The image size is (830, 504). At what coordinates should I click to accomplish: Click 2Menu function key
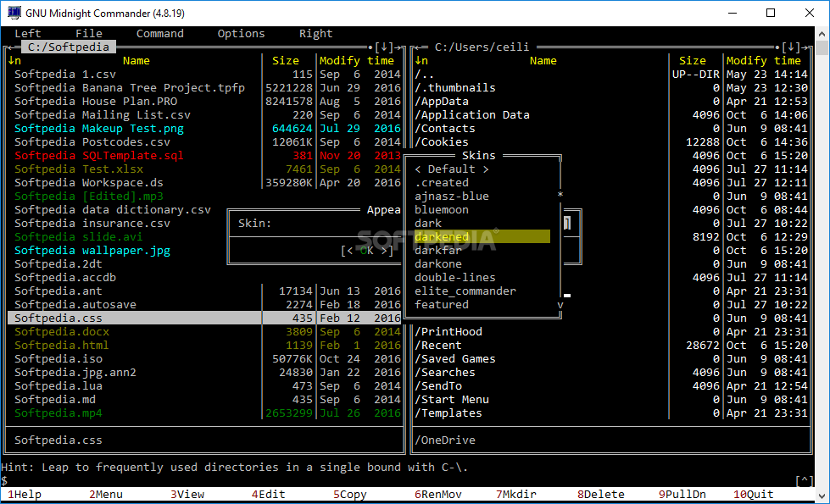coord(106,495)
